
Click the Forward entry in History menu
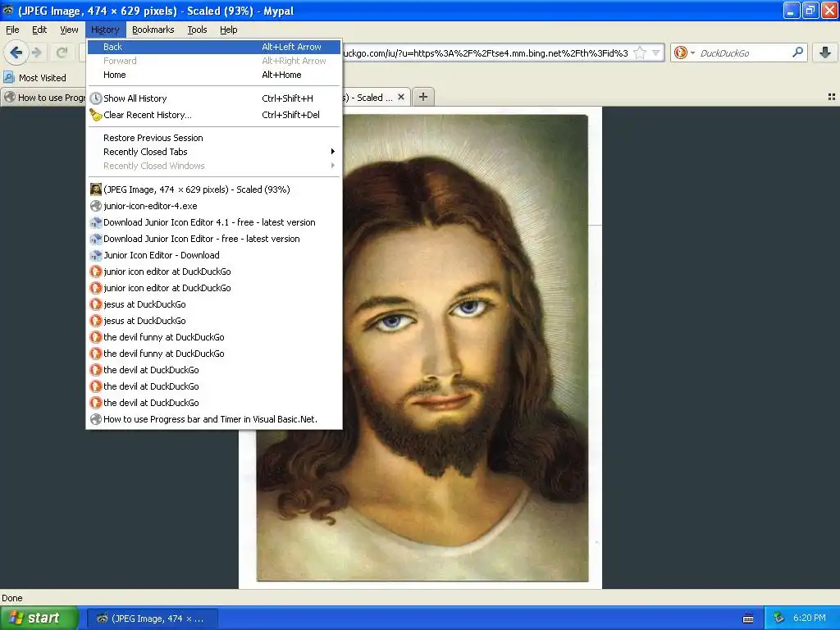point(214,61)
